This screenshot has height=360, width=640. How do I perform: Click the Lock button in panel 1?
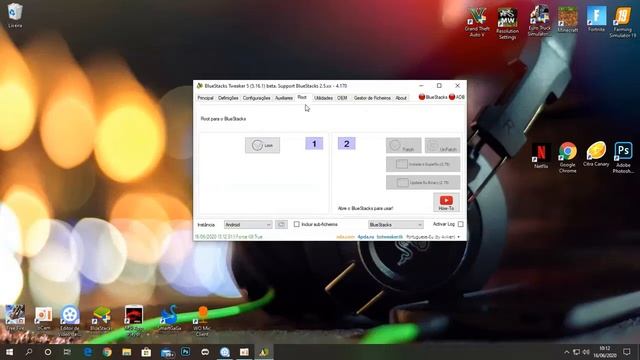coord(262,145)
